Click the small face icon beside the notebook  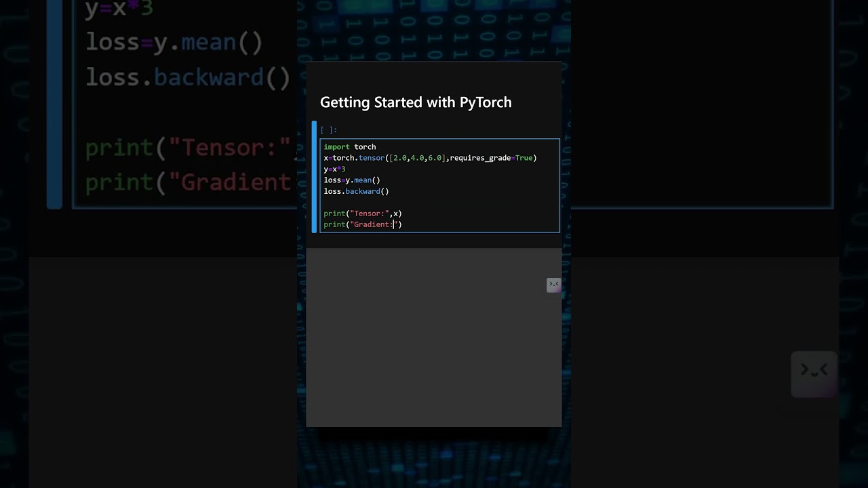pos(554,285)
